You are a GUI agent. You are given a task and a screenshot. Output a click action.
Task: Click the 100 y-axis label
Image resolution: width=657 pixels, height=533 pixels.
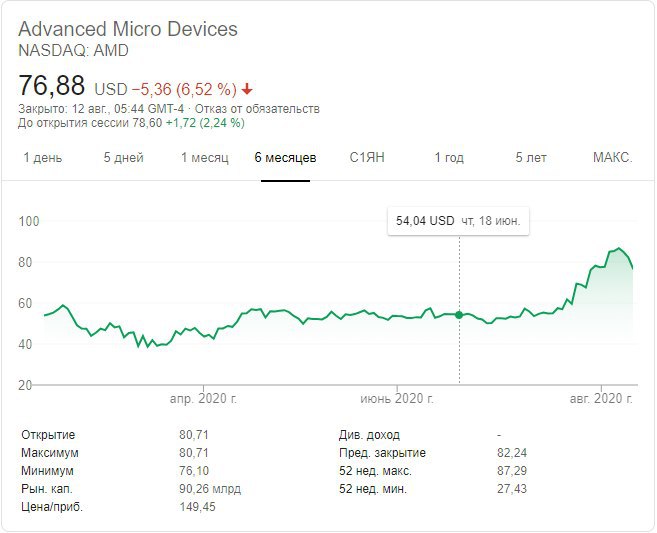[28, 221]
